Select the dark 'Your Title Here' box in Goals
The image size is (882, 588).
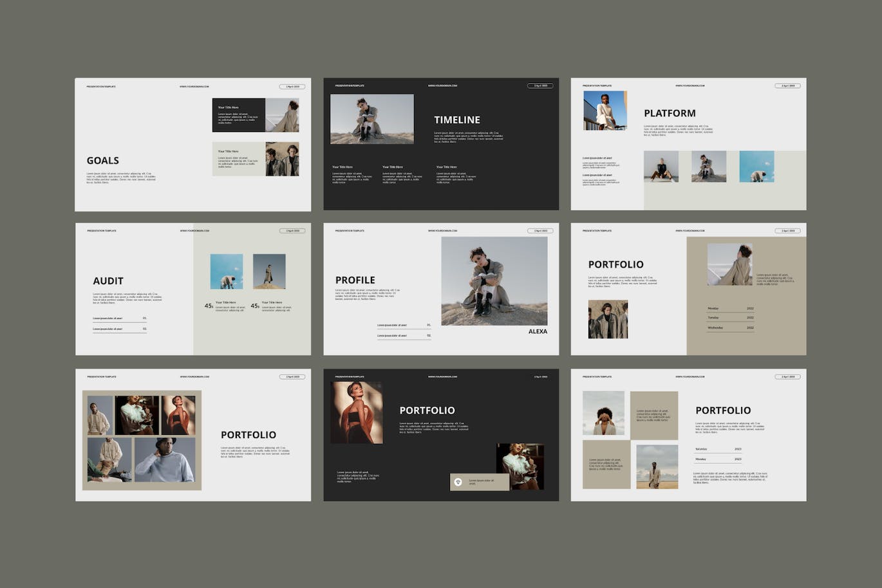click(238, 115)
